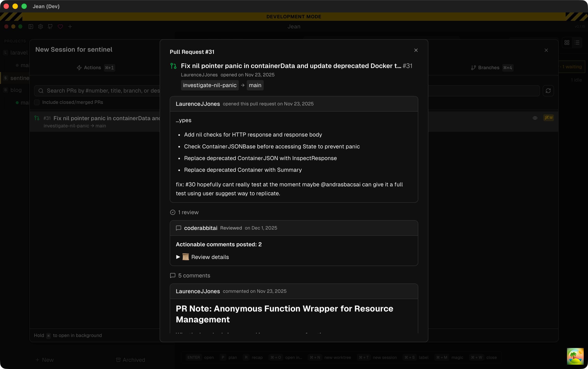
Task: Click the investigate-nil-panic branch label
Action: [210, 85]
